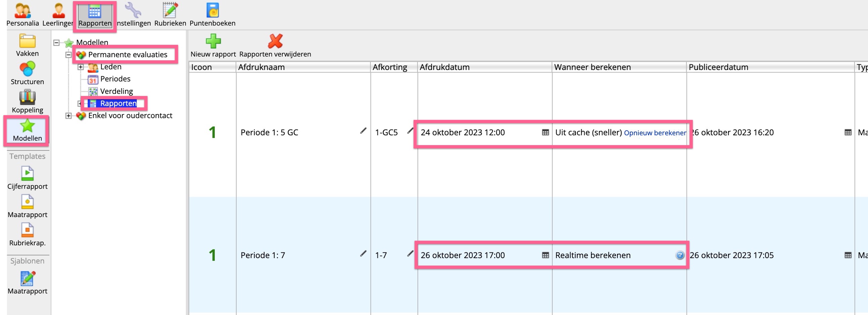Choose the Cijferrapport template
The width and height of the screenshot is (868, 315).
click(x=27, y=177)
